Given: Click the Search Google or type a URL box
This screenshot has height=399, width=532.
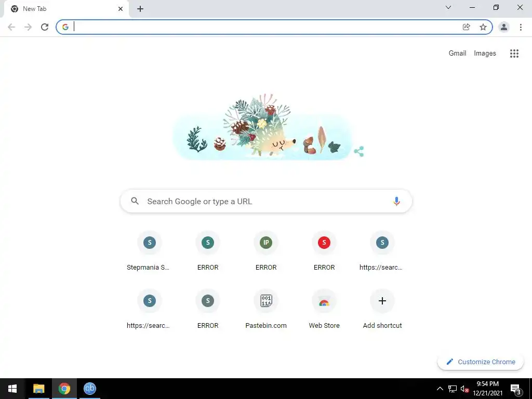Looking at the screenshot, I should pos(266,201).
